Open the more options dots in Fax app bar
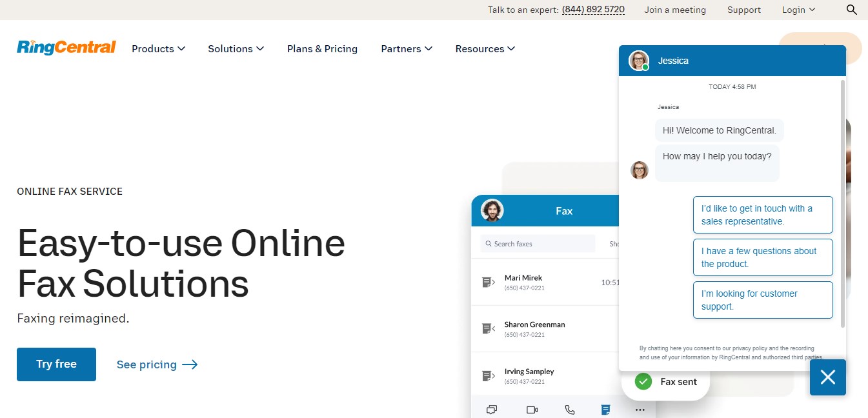This screenshot has width=868, height=418. pos(640,410)
